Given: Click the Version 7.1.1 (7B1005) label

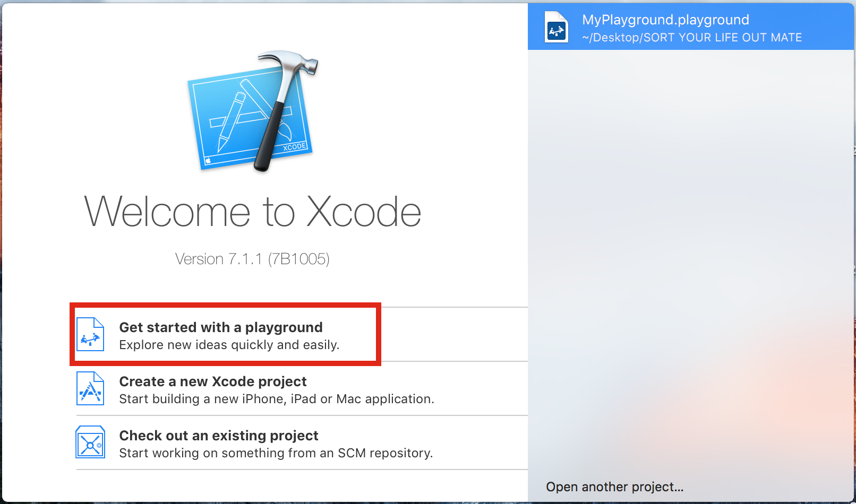Looking at the screenshot, I should tap(252, 259).
